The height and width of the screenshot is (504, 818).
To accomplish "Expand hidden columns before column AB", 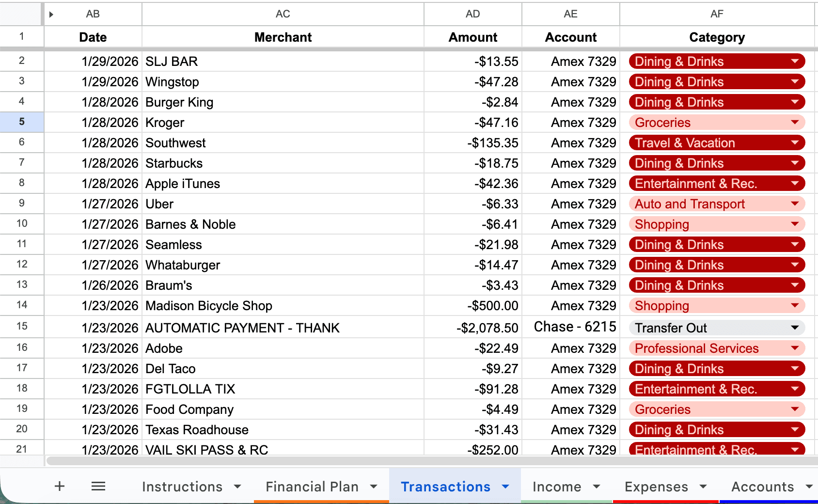I will coord(51,14).
